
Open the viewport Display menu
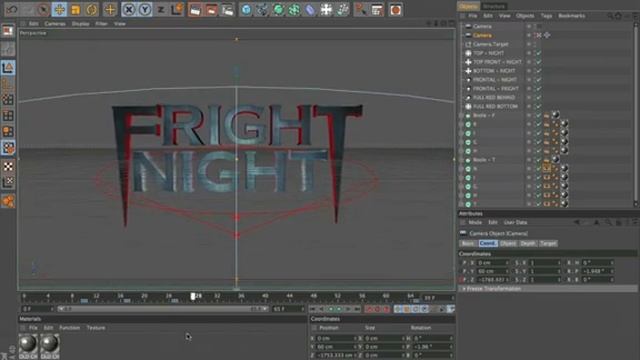tap(80, 24)
